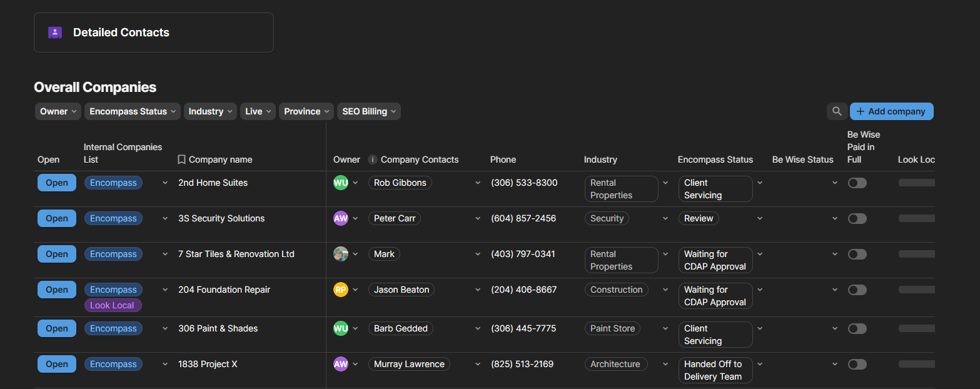Viewport: 980px width, 389px height.
Task: Open the Owner filter menu
Action: click(58, 111)
